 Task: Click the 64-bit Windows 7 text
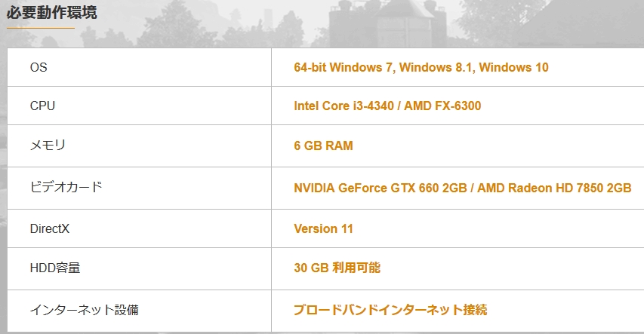344,68
